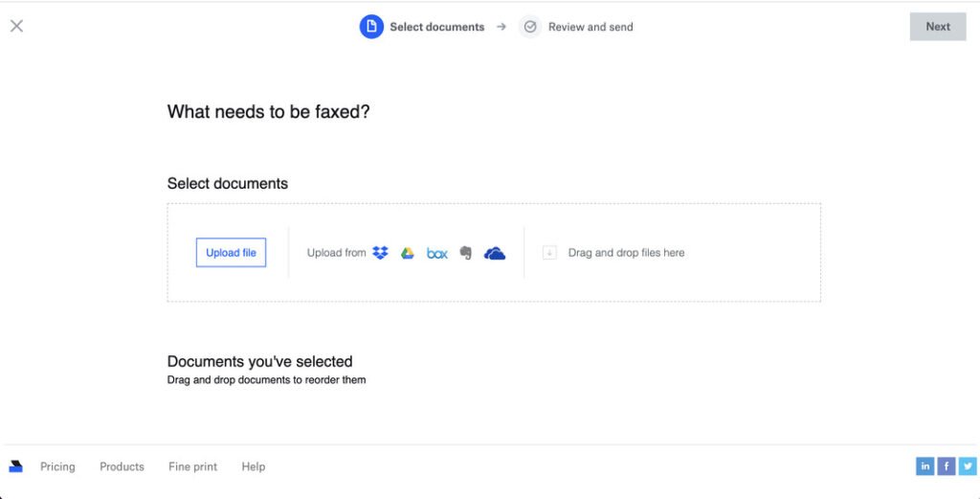Click the logo in the footer
This screenshot has height=499, width=980.
pyautogui.click(x=16, y=466)
